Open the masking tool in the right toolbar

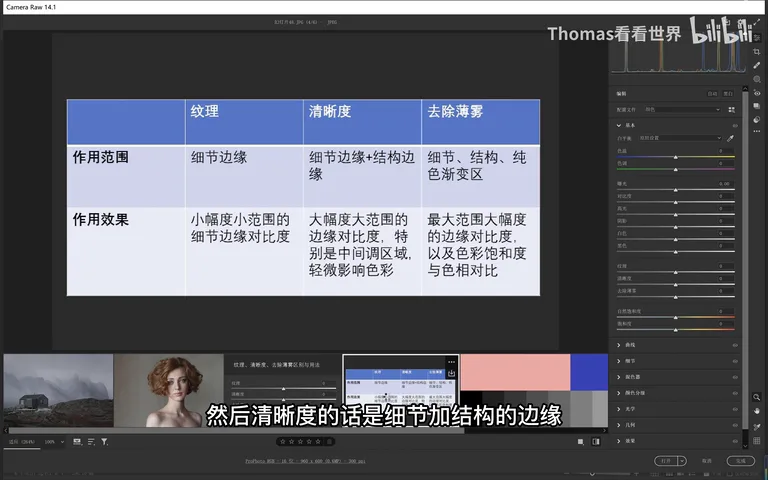(x=757, y=79)
